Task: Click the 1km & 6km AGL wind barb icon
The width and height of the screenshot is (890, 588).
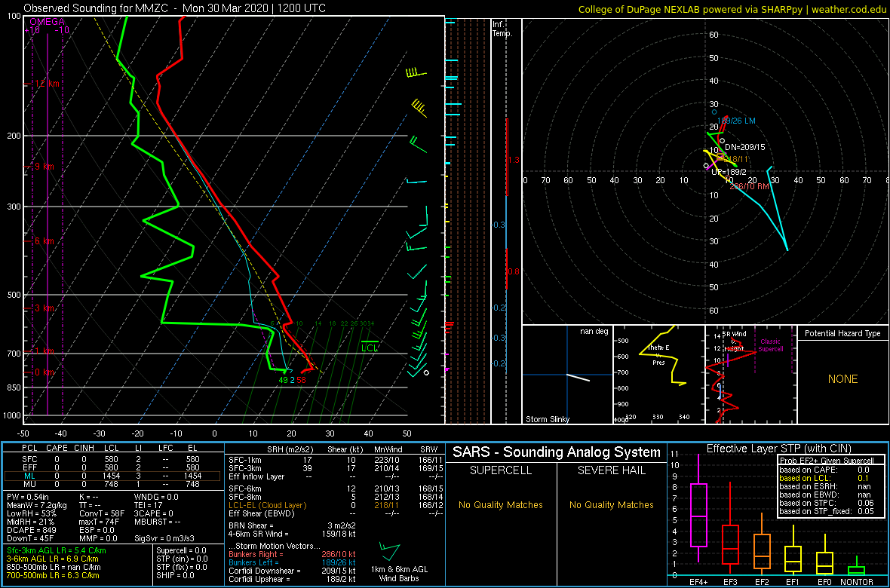Action: click(389, 550)
